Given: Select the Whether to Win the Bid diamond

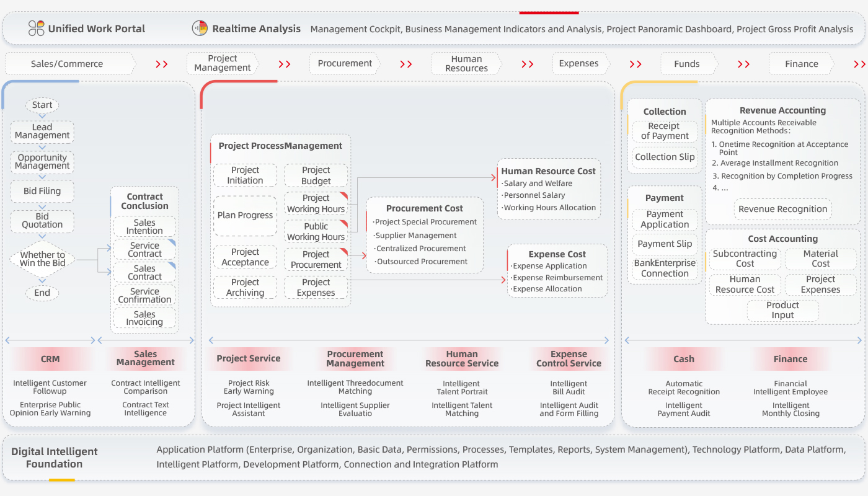Looking at the screenshot, I should (x=42, y=259).
